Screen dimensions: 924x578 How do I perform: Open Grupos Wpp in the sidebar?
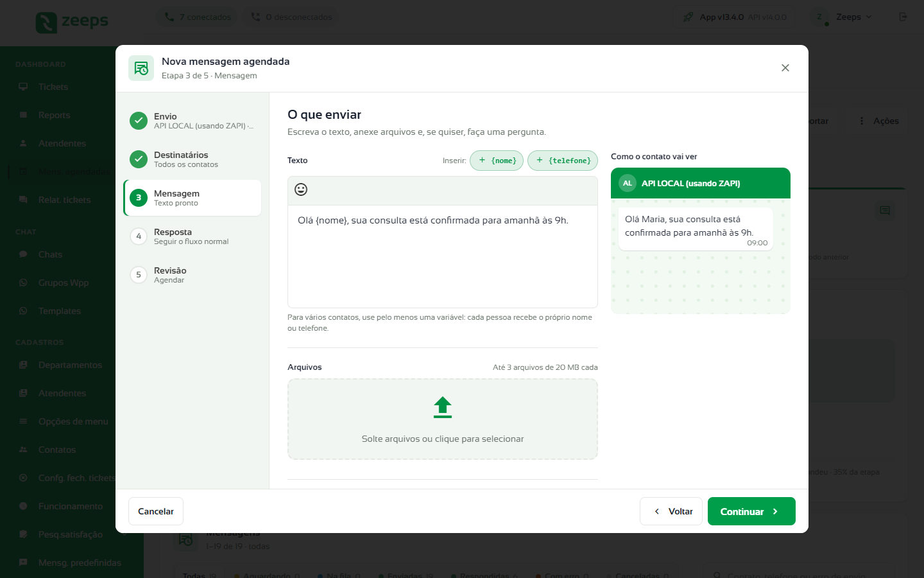[64, 283]
